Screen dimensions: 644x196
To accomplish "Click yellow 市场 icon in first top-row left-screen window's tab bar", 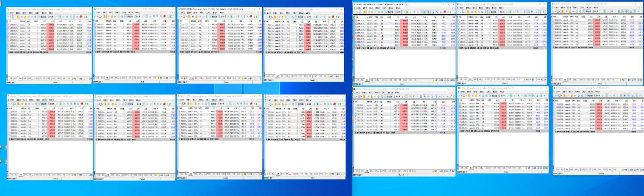I will tap(72, 78).
